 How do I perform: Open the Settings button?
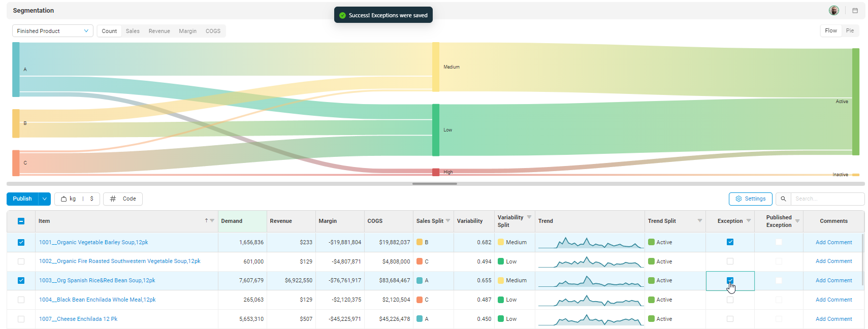pyautogui.click(x=750, y=199)
